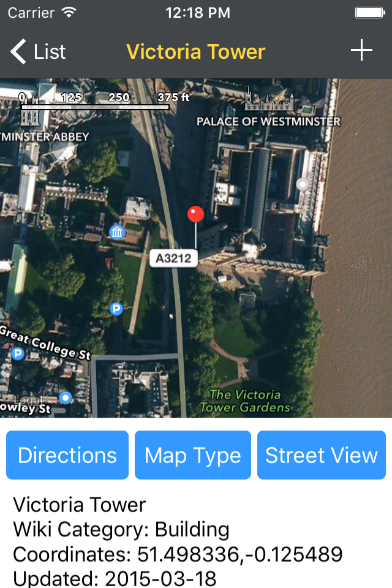
Task: Tap the parking icon near gardens
Action: tap(116, 309)
